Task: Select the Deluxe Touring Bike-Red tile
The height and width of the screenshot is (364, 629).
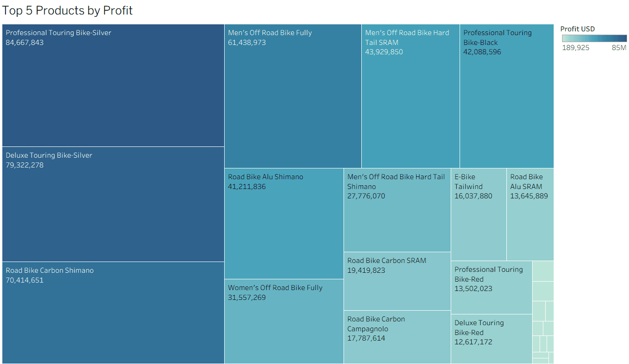Action: (x=491, y=339)
